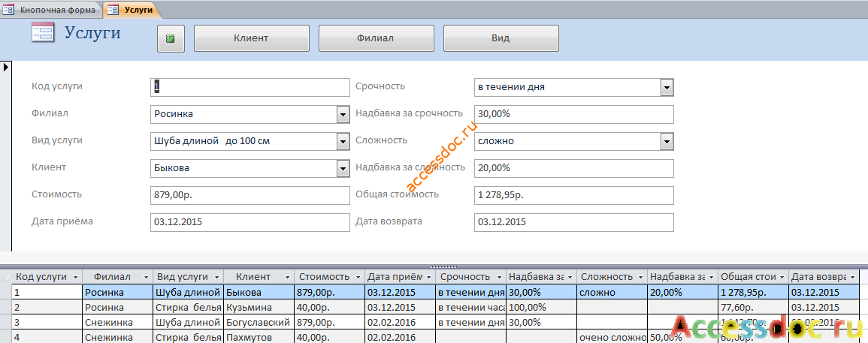Expand the Вид услуги combo box dropdown
868x343 pixels.
[x=343, y=142]
